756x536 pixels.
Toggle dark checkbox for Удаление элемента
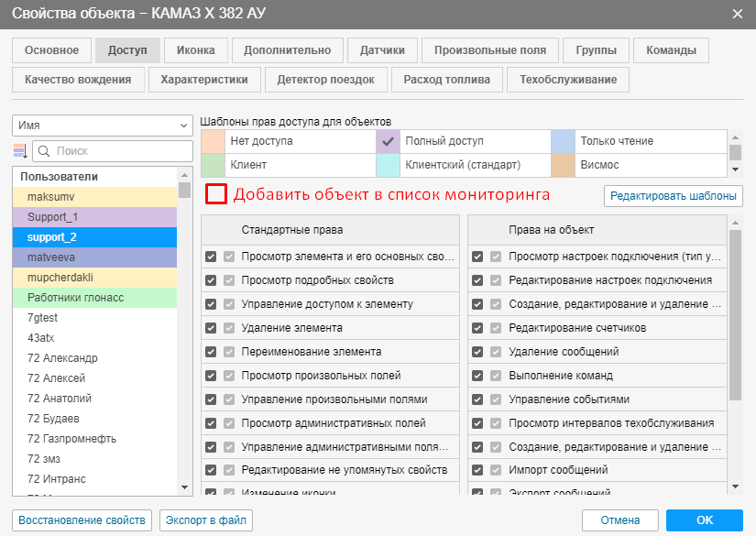212,327
